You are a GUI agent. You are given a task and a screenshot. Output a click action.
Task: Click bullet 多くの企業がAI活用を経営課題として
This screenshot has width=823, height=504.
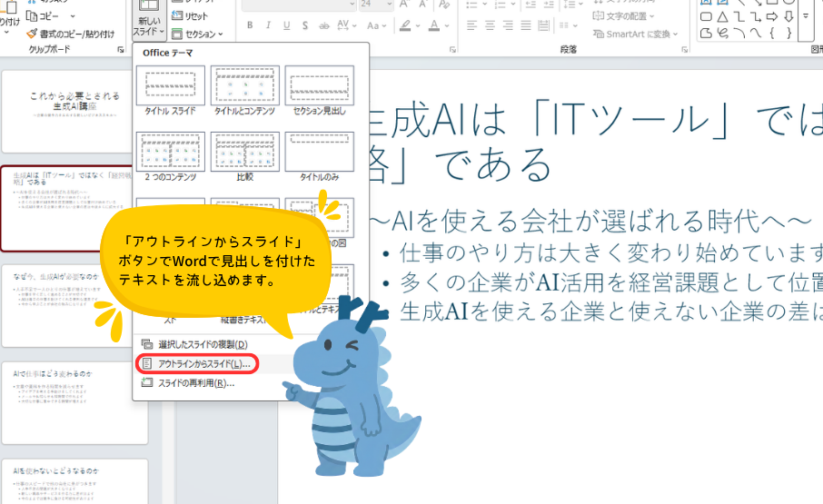[x=611, y=282]
